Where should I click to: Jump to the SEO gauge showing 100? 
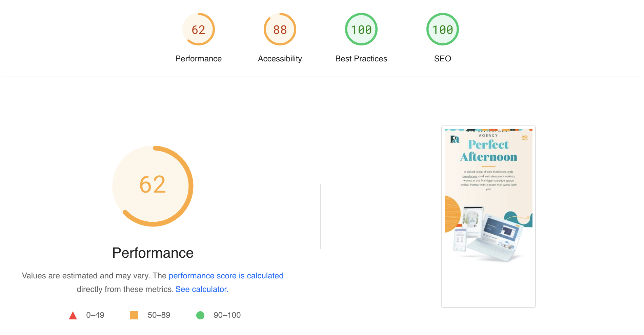tap(442, 29)
